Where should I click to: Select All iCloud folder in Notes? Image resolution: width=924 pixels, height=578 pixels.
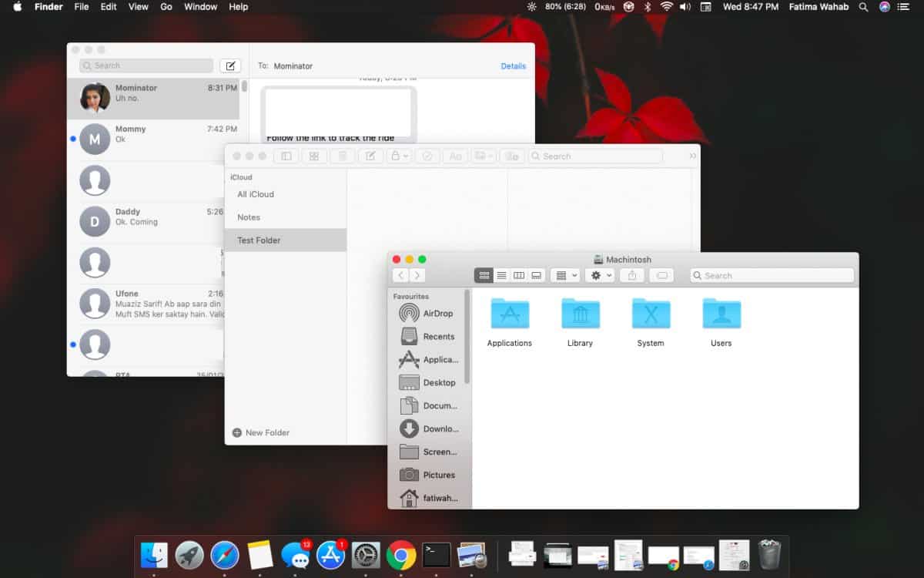(286, 194)
